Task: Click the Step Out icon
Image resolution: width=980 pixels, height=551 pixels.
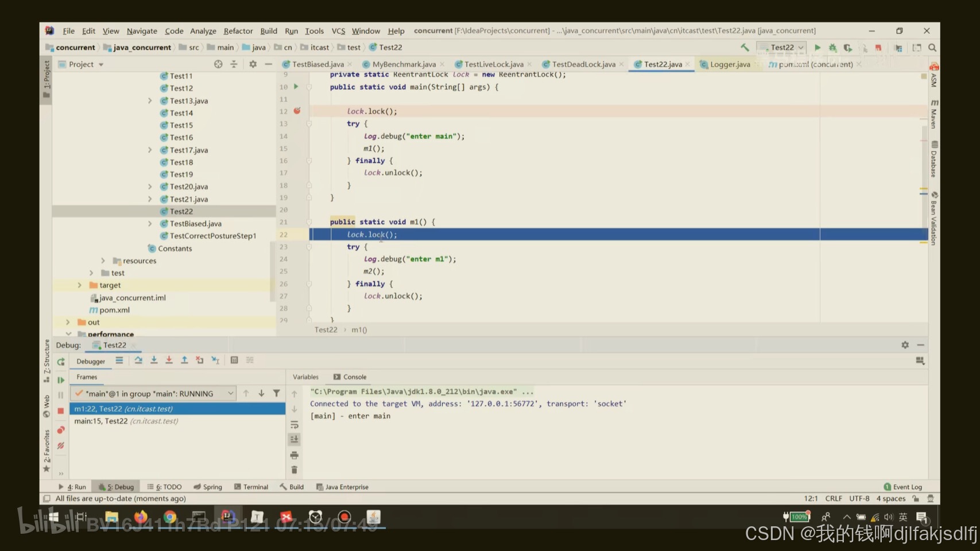Action: click(x=184, y=360)
